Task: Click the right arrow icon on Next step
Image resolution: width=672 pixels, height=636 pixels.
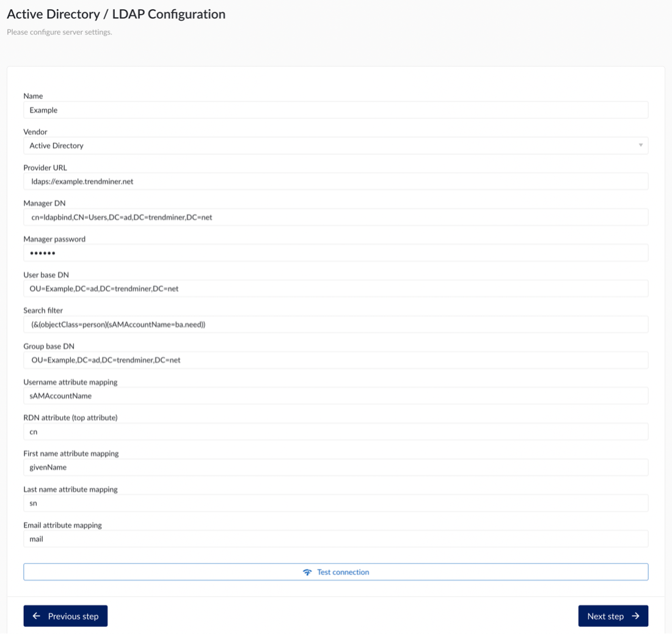Action: point(635,616)
